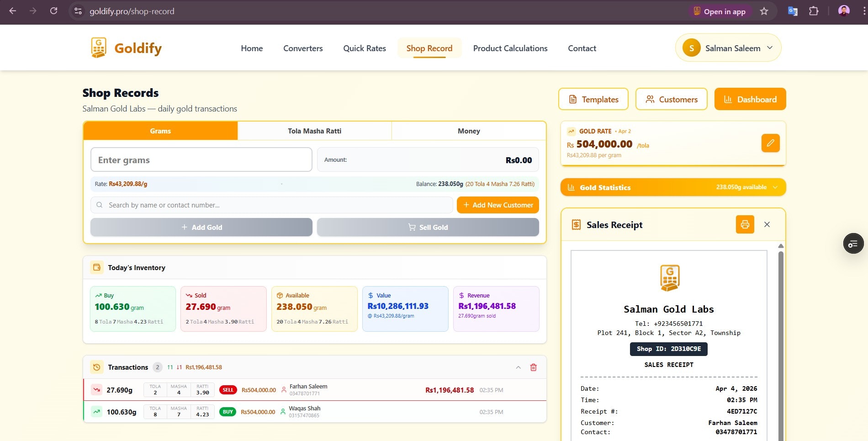This screenshot has width=868, height=441.
Task: Open the Templates button
Action: point(593,99)
